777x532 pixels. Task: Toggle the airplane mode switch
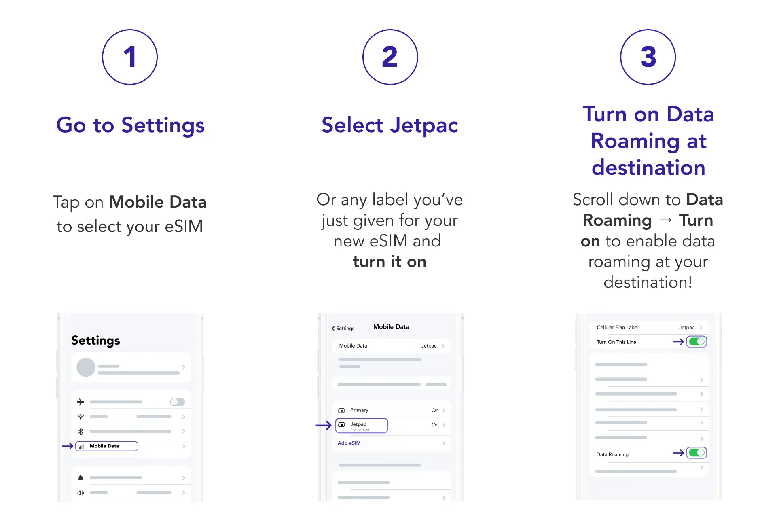(x=177, y=402)
